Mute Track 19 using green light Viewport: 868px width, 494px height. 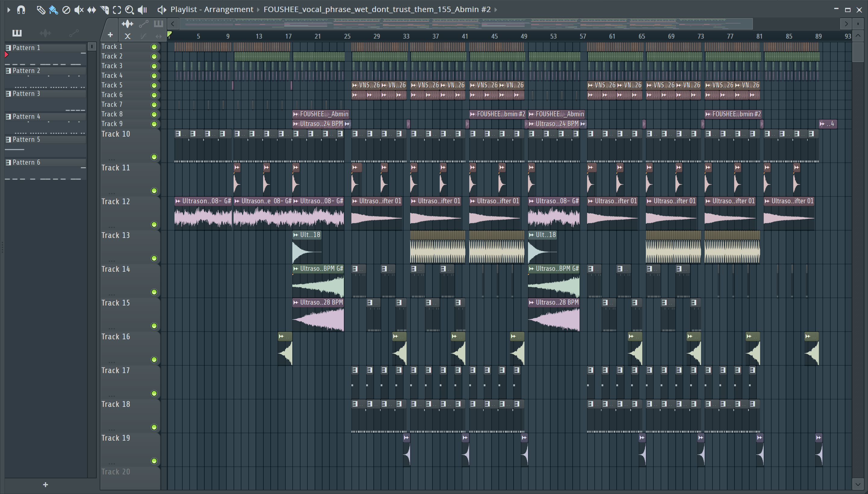pyautogui.click(x=154, y=461)
